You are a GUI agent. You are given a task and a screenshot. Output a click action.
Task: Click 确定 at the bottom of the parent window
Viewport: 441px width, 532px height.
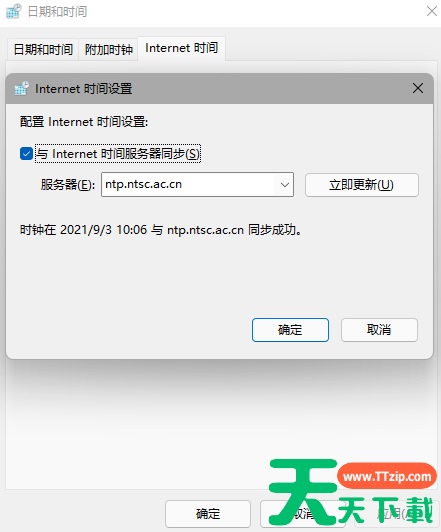208,514
